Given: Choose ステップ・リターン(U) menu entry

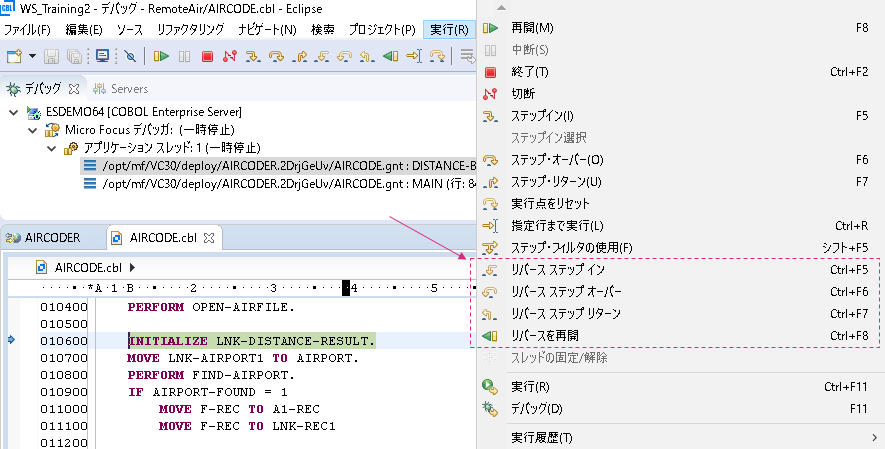Looking at the screenshot, I should point(681,182).
